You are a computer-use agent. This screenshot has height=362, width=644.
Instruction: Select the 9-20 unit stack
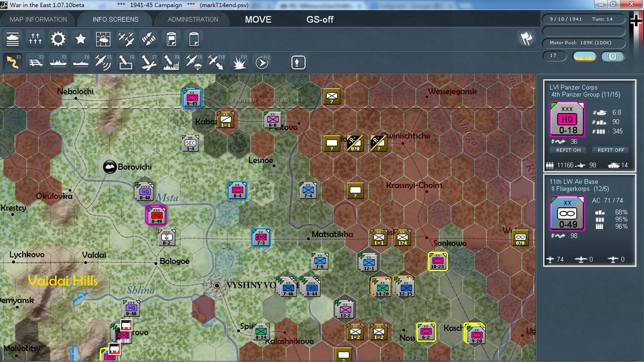pyautogui.click(x=475, y=334)
